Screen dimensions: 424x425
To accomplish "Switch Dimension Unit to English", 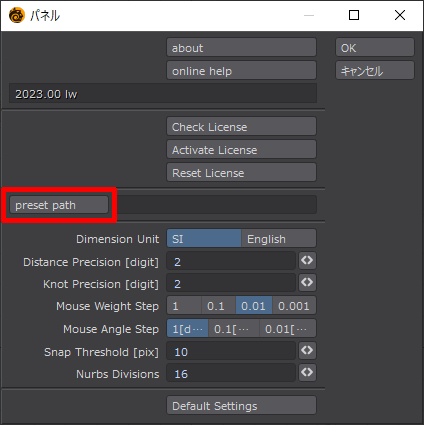I will 279,238.
